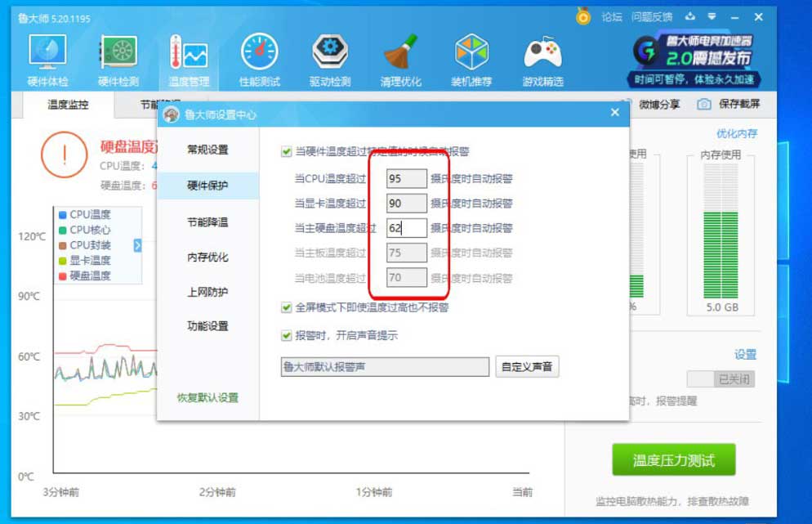Image resolution: width=812 pixels, height=524 pixels.
Task: Open 驱动检测 driver detection icon
Action: point(330,60)
